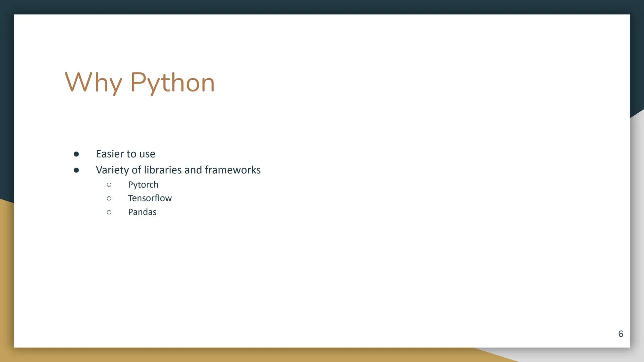Image resolution: width=644 pixels, height=362 pixels.
Task: Select the "Variety of libraries and frameworks" text
Action: tap(178, 170)
